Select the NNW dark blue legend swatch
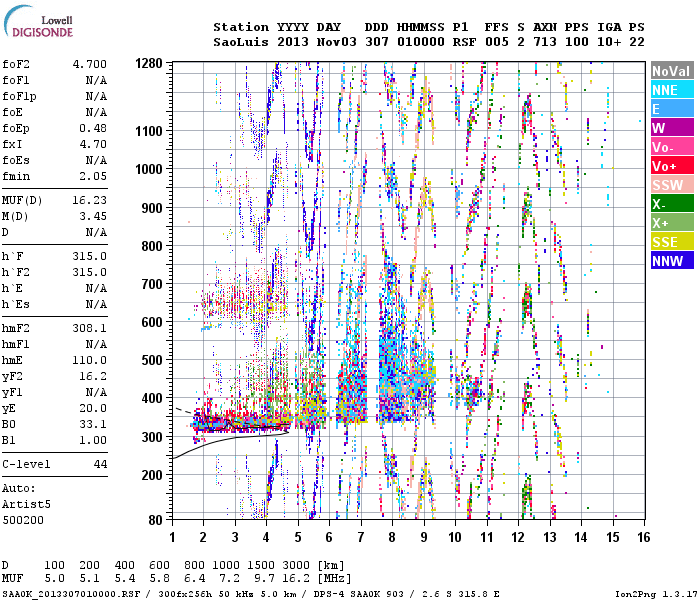 click(672, 261)
